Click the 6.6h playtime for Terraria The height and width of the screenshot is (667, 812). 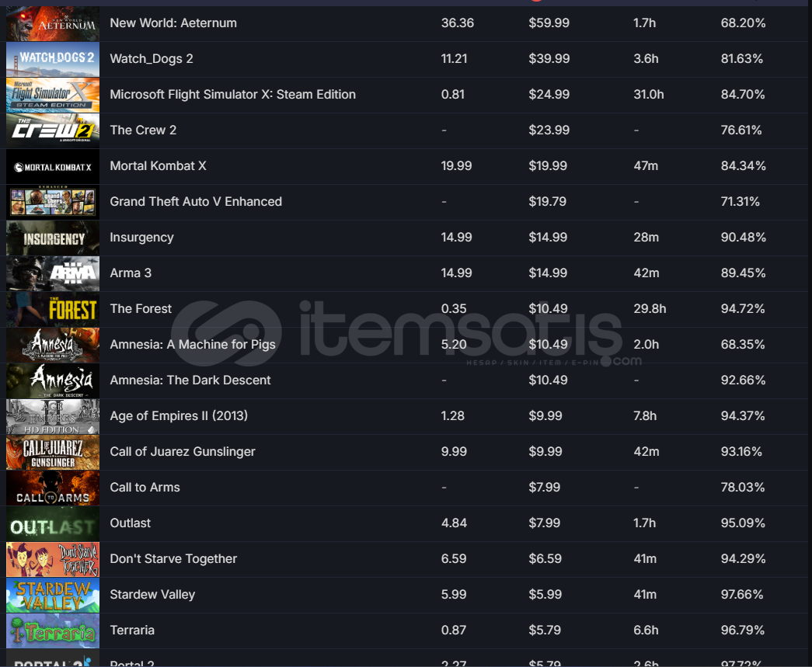coord(646,630)
